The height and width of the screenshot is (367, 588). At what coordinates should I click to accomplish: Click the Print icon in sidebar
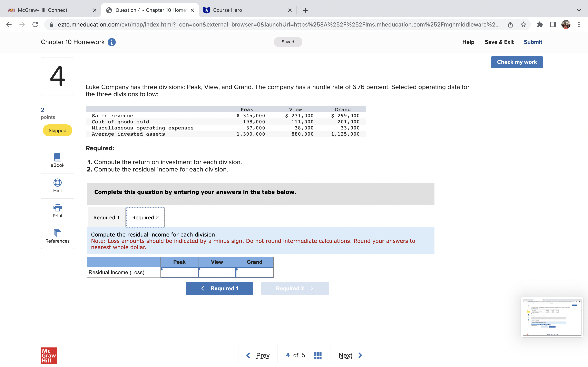[57, 208]
